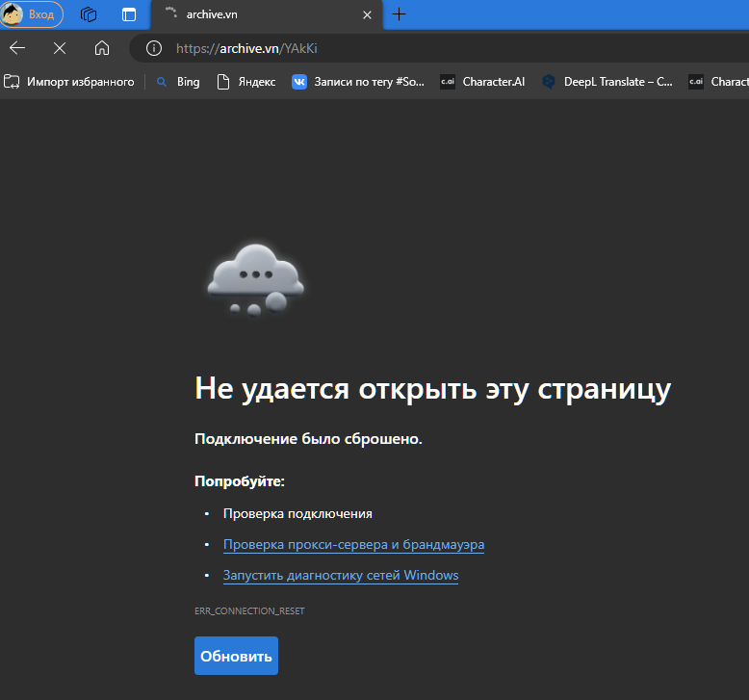Viewport: 749px width, 700px height.
Task: Open the tab actions menu icon
Action: tap(129, 14)
